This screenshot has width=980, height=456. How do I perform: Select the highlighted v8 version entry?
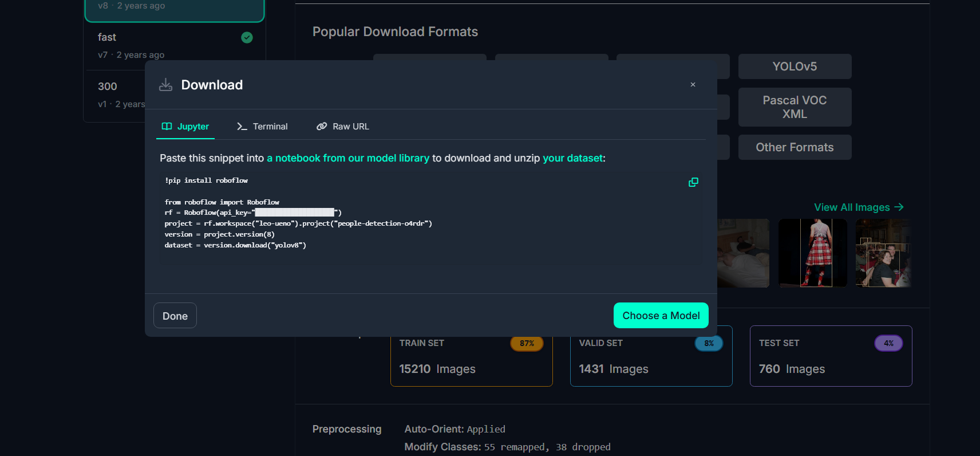(175, 10)
